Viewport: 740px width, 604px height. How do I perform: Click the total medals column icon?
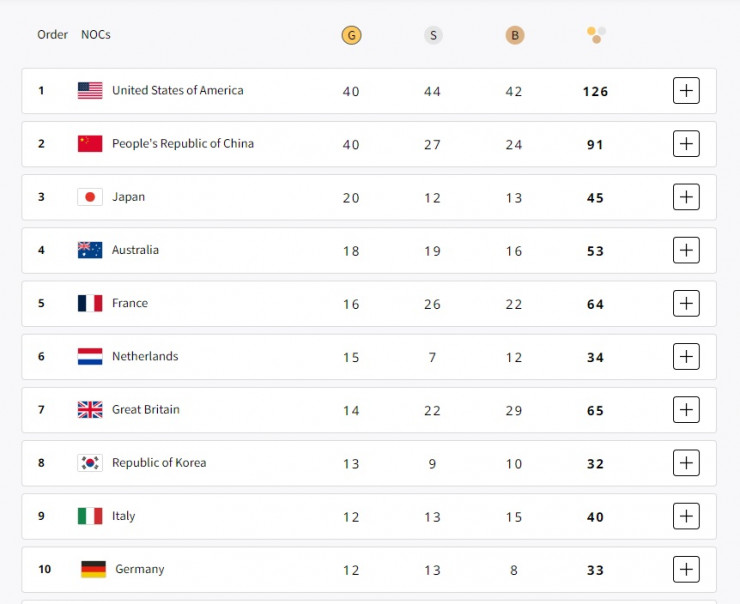click(x=596, y=35)
